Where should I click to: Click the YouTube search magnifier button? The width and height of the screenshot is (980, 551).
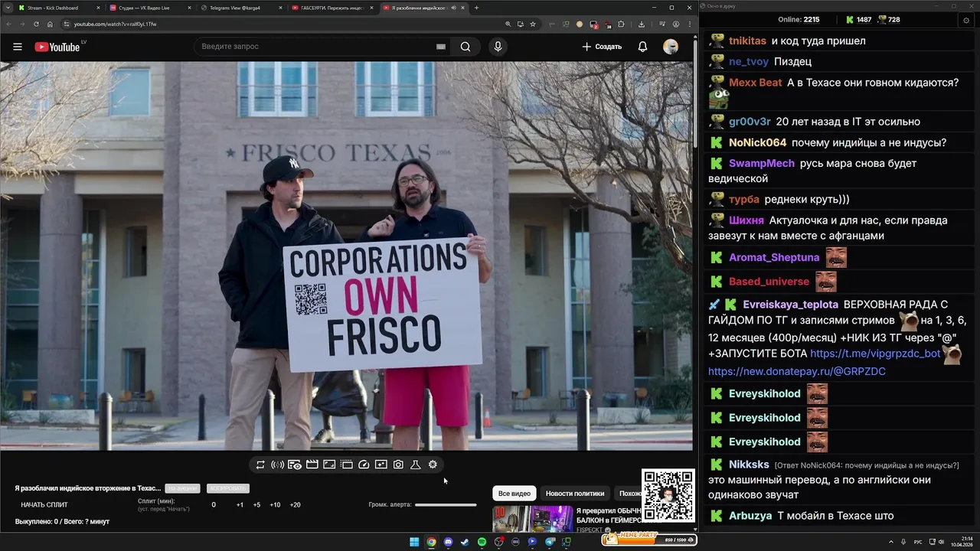465,47
